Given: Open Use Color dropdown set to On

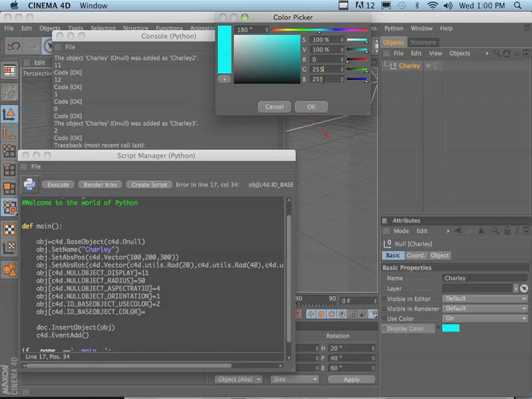Looking at the screenshot, I should [485, 319].
